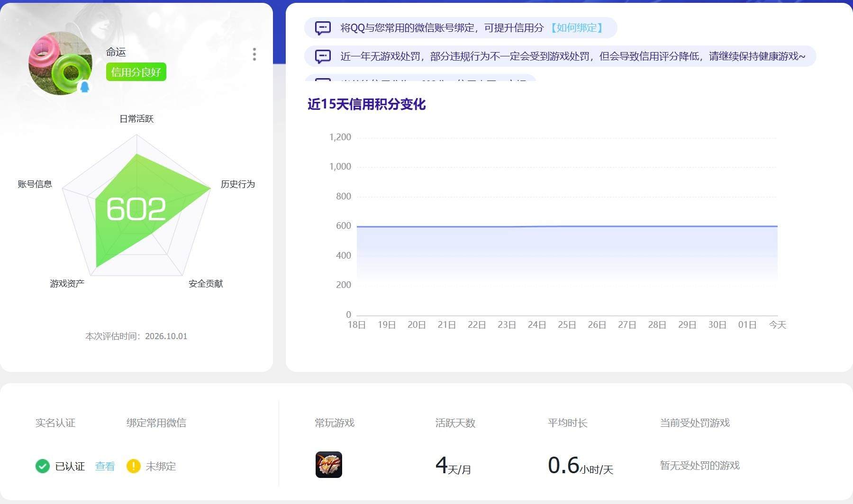Click the chat icon beside 近一年无游戏处罚 tip
This screenshot has height=504, width=853.
(x=323, y=56)
